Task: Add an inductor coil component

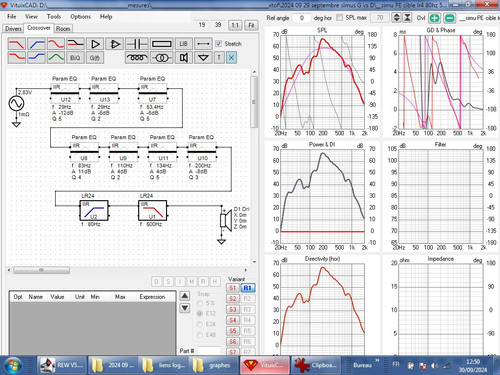Action: tap(137, 58)
